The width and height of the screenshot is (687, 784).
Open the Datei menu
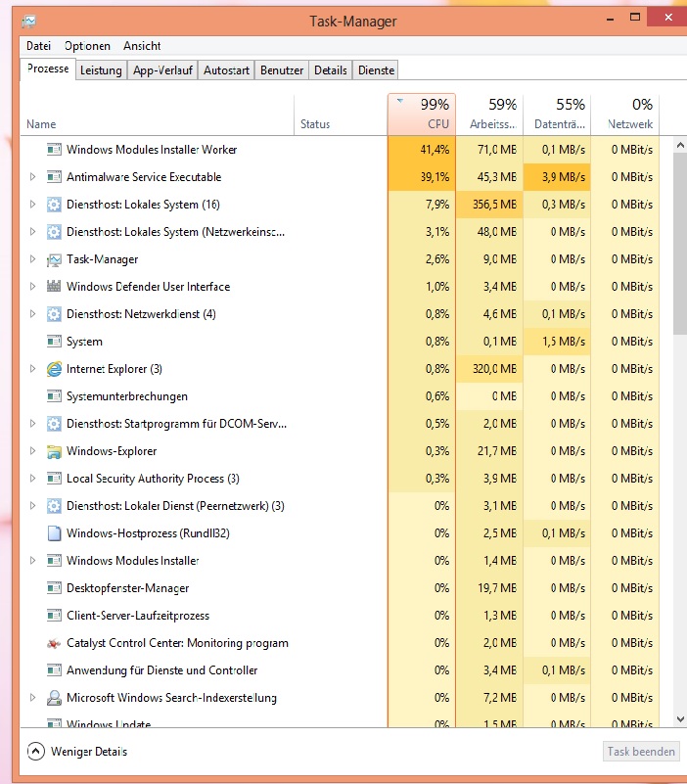click(38, 46)
